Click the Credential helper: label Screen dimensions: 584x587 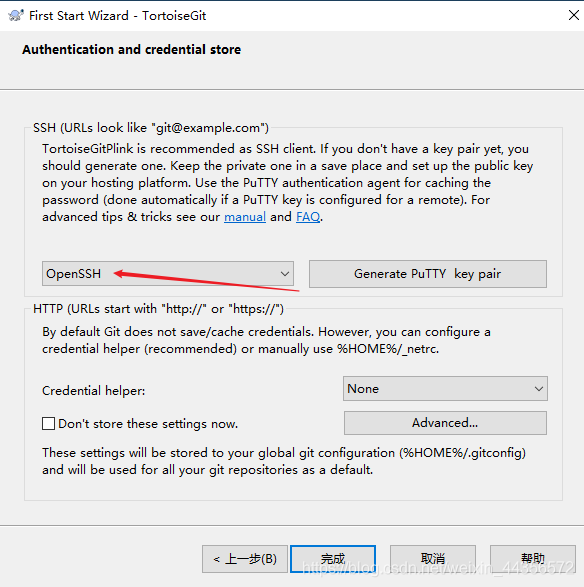(94, 391)
